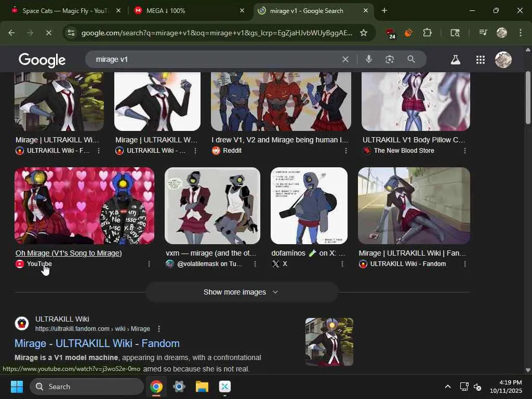Open I drew V1, V2 and Mirage Reddit result
This screenshot has width=532, height=399.
click(280, 140)
